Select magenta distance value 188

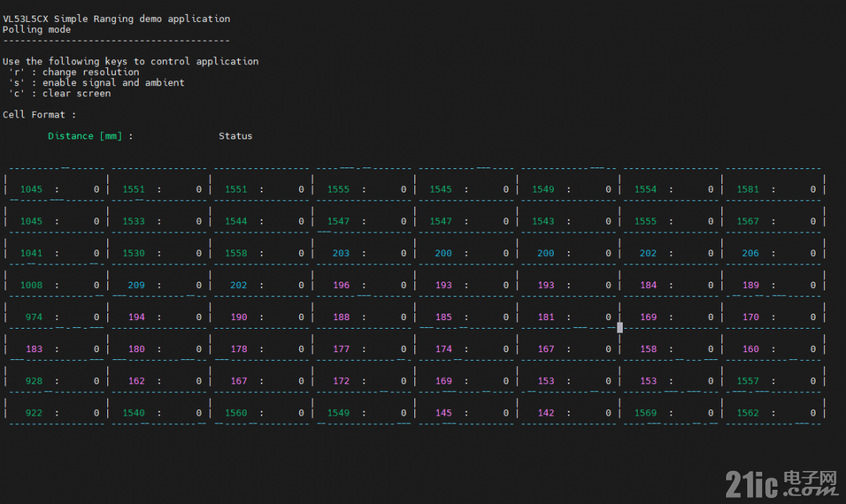(x=341, y=317)
